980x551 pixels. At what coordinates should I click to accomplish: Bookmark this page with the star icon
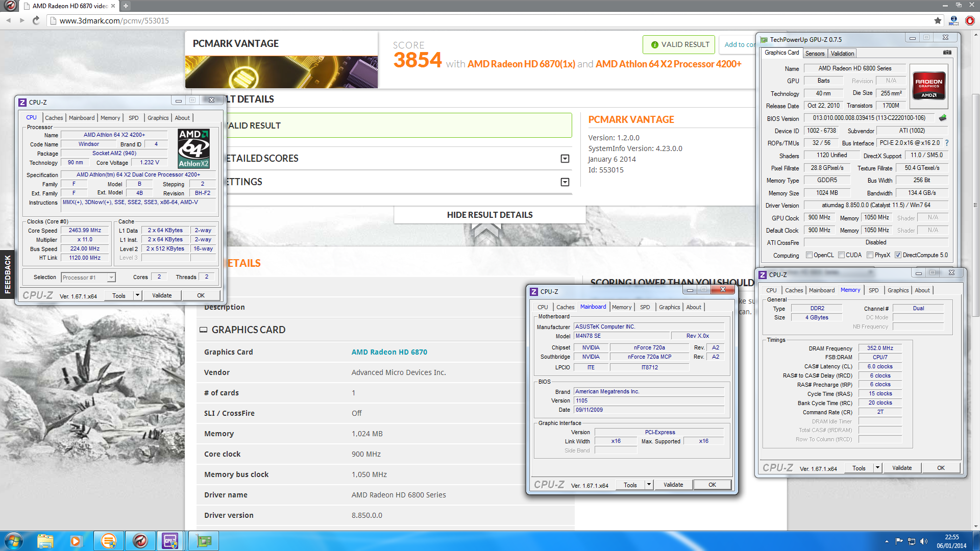click(x=938, y=20)
